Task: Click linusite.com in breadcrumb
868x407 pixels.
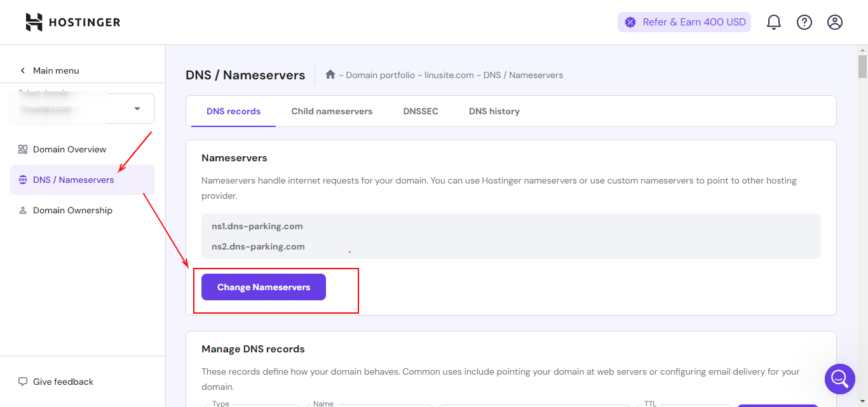Action: pos(449,75)
